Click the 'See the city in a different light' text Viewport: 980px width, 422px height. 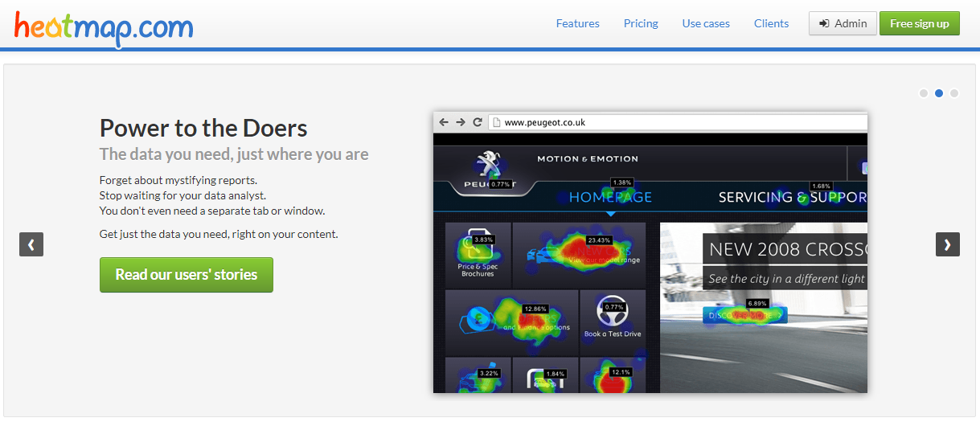coord(786,279)
